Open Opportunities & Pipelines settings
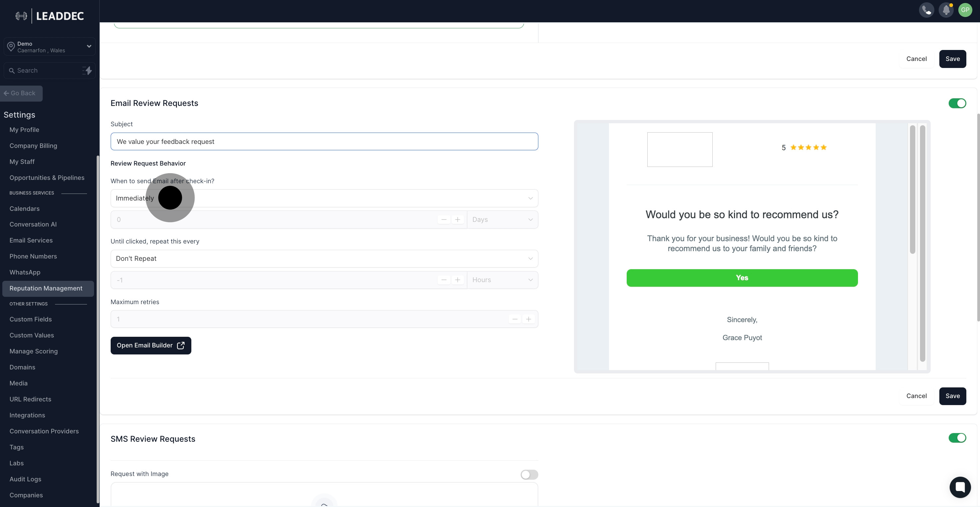This screenshot has height=507, width=980. point(47,178)
